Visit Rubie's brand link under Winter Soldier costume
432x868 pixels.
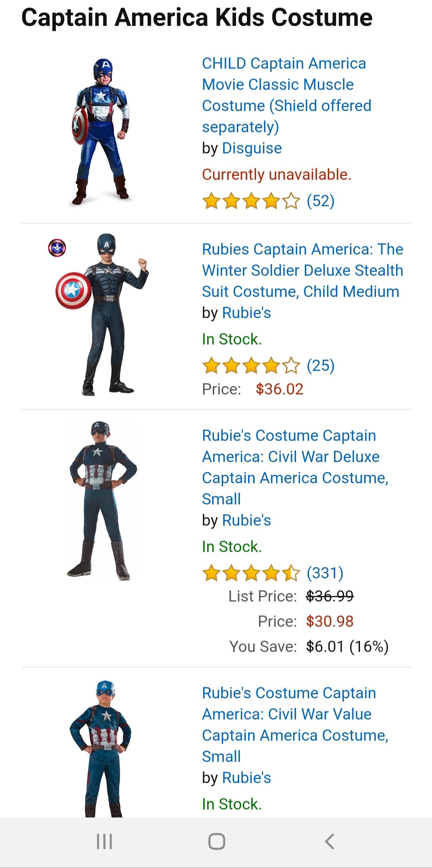246,313
